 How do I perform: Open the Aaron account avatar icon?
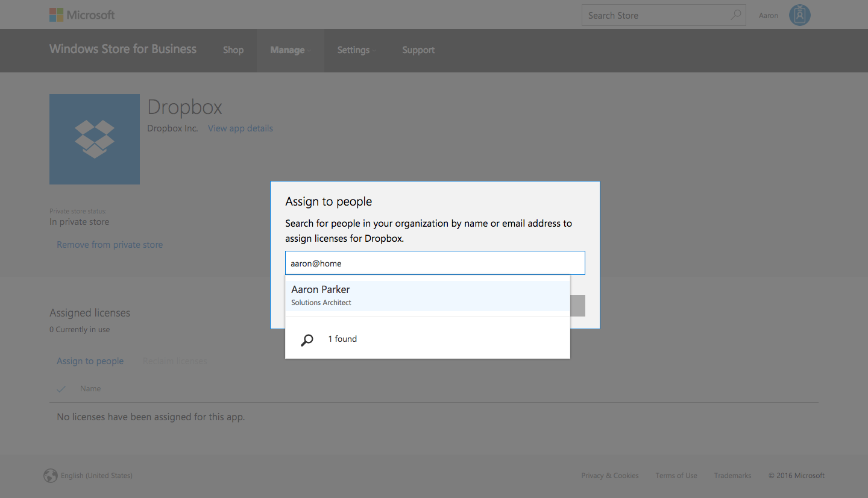coord(800,15)
